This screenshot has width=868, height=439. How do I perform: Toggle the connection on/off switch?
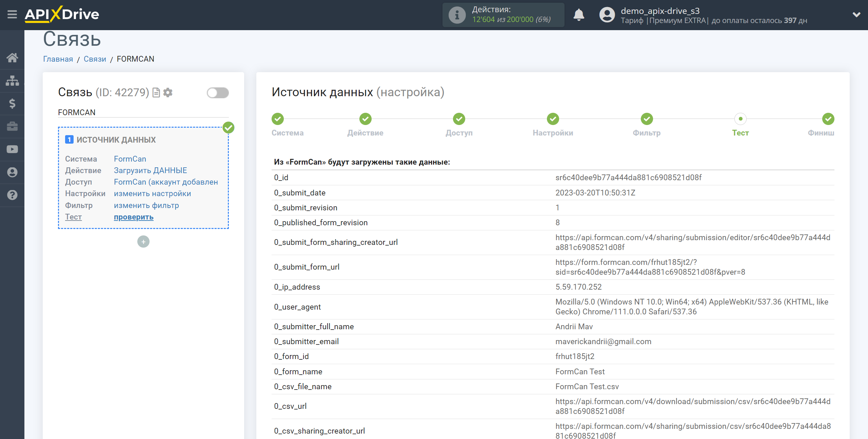tap(218, 93)
